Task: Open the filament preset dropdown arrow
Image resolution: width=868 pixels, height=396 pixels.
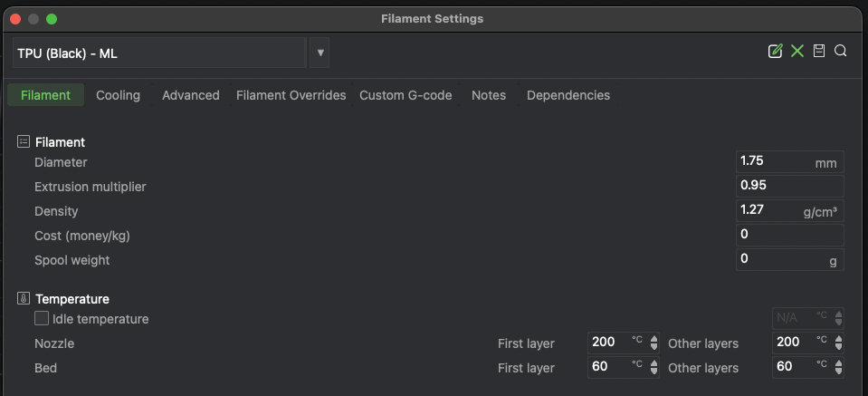Action: tap(320, 53)
